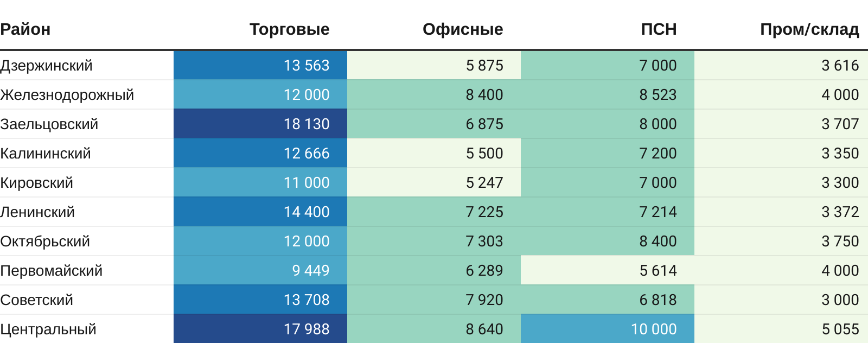The width and height of the screenshot is (868, 343).
Task: Select the Железнодорожный district name
Action: pos(67,95)
